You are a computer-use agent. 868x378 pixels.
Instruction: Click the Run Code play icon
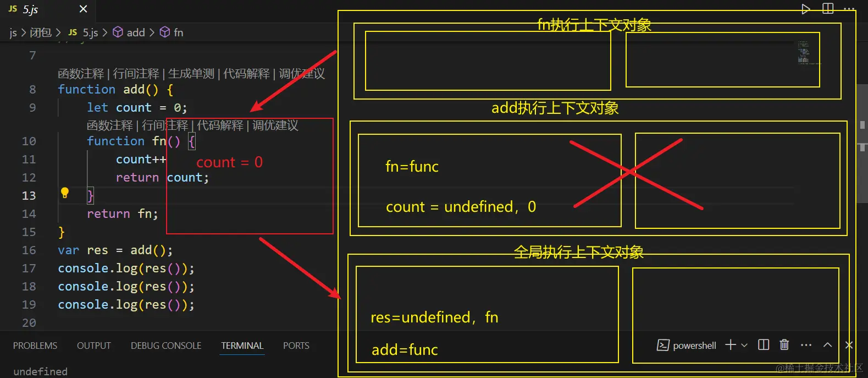coord(805,9)
